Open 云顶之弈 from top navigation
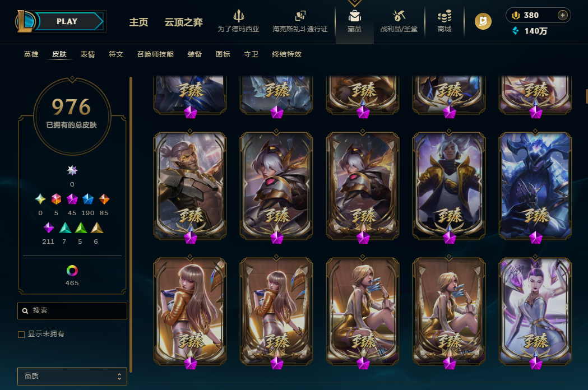 click(183, 22)
